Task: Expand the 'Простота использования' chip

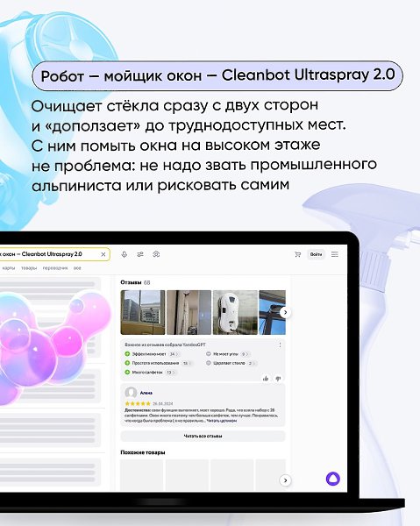Action: coord(159,363)
